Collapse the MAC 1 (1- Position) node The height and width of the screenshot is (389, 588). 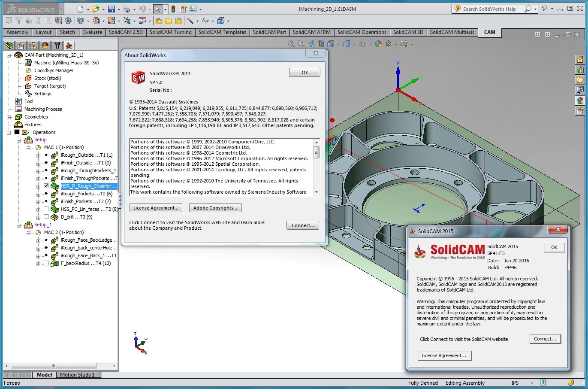(28, 148)
